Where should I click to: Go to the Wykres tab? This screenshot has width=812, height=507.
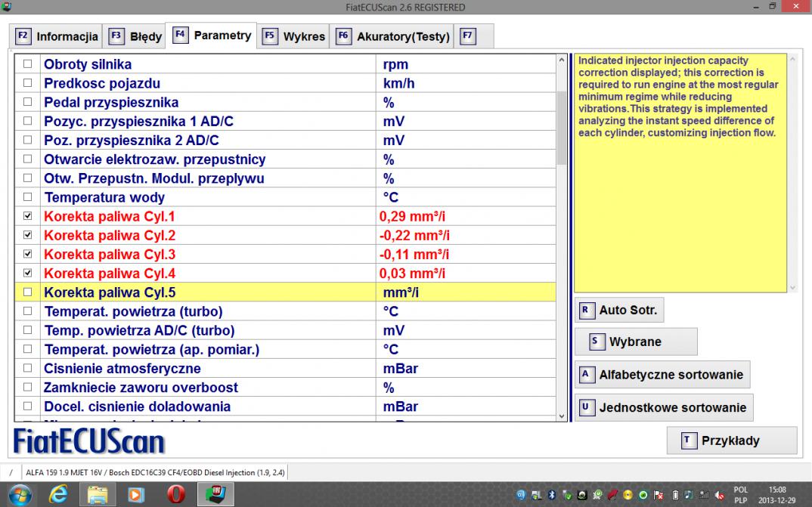coord(293,36)
